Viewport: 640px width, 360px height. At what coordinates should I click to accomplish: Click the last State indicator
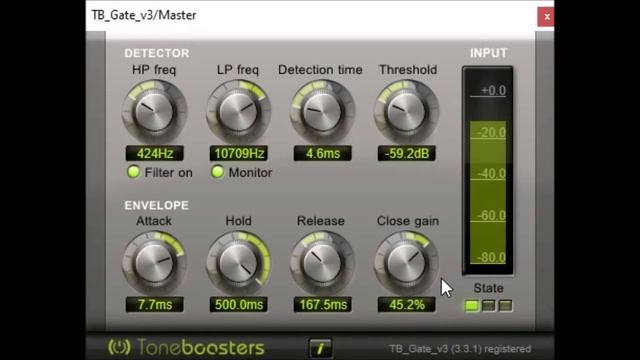(x=505, y=305)
